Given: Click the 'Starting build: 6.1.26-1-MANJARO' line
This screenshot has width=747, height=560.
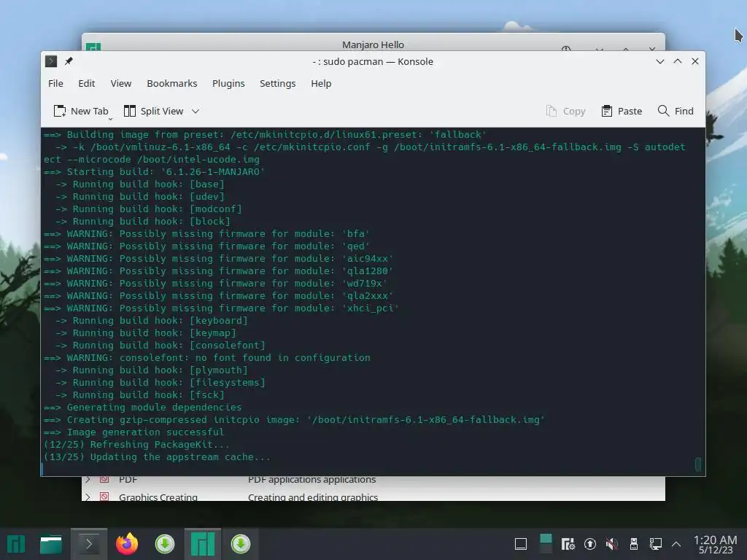Looking at the screenshot, I should (155, 171).
